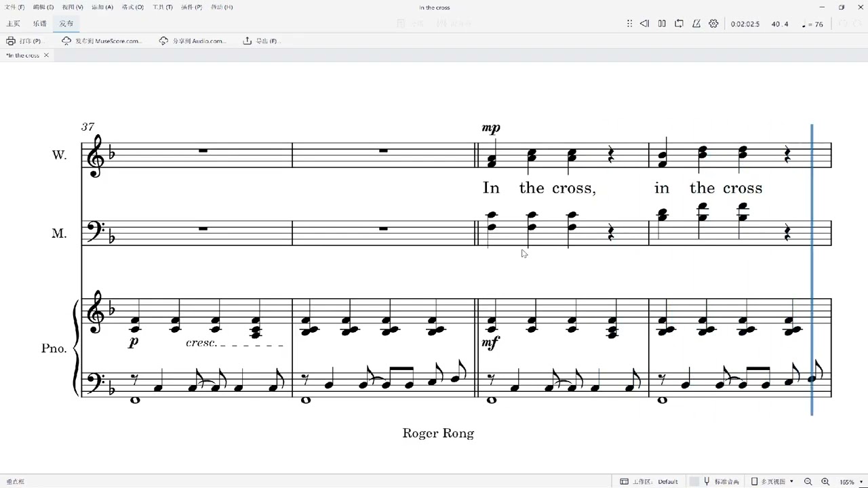Click the page view icon in status bar
The width and height of the screenshot is (868, 488).
(754, 482)
